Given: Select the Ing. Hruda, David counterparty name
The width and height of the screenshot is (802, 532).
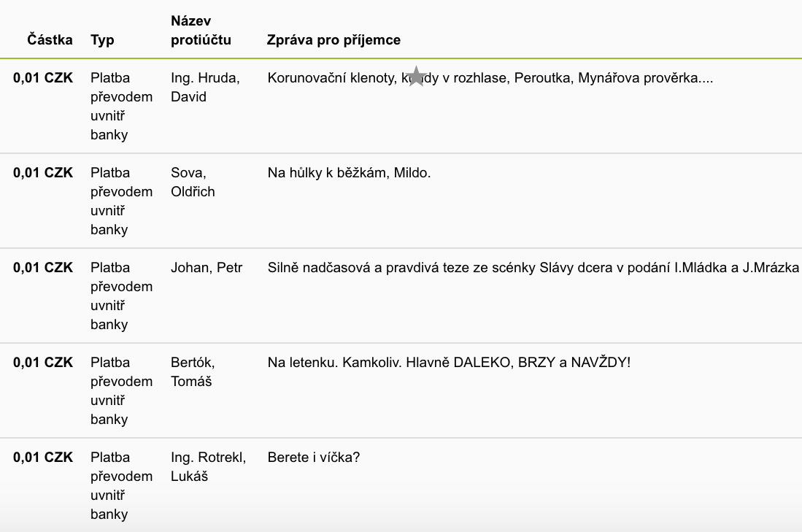Looking at the screenshot, I should pos(205,88).
